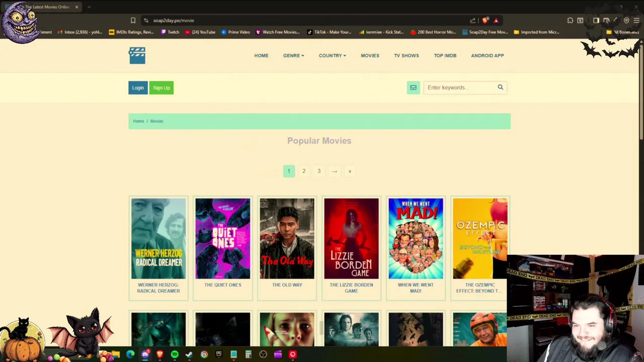The image size is (644, 362).
Task: Open the Prime Video bookmark
Action: (x=235, y=32)
